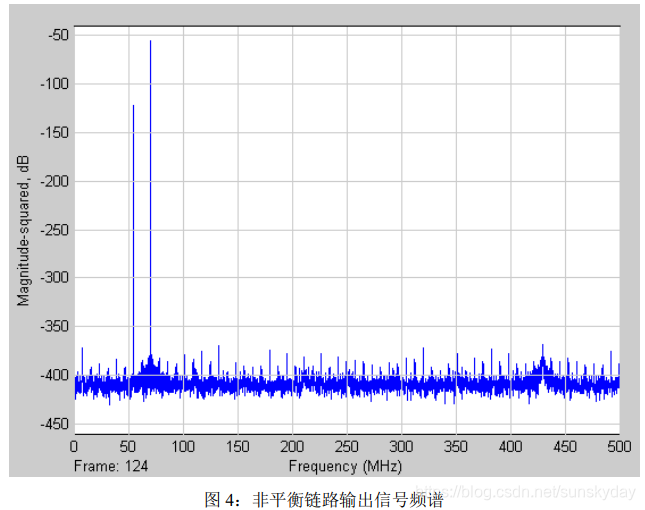The image size is (645, 510).
Task: Click the -100 y-axis tick label
Action: point(54,84)
